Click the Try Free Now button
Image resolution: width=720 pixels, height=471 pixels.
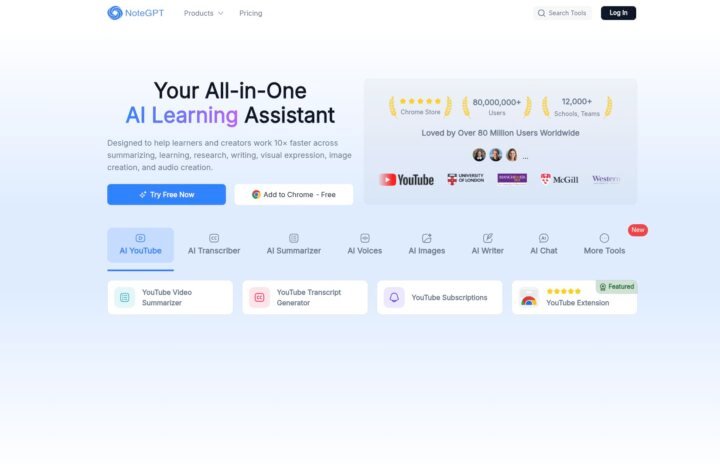[x=166, y=195]
